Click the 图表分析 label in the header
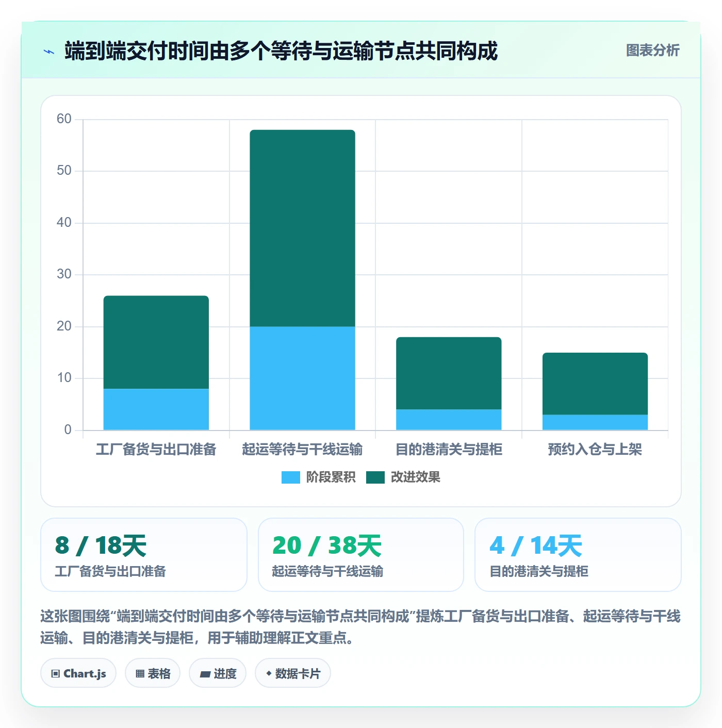Viewport: 722px width, 728px height. pyautogui.click(x=652, y=51)
